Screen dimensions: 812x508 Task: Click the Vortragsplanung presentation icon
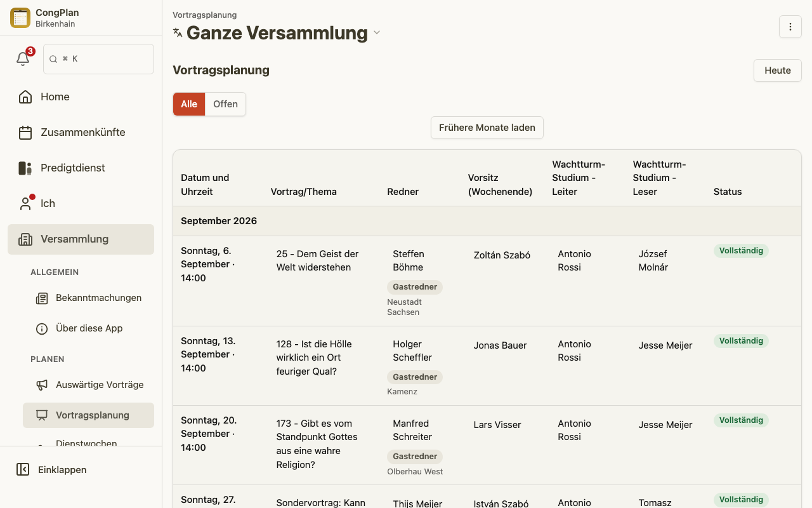pos(42,415)
